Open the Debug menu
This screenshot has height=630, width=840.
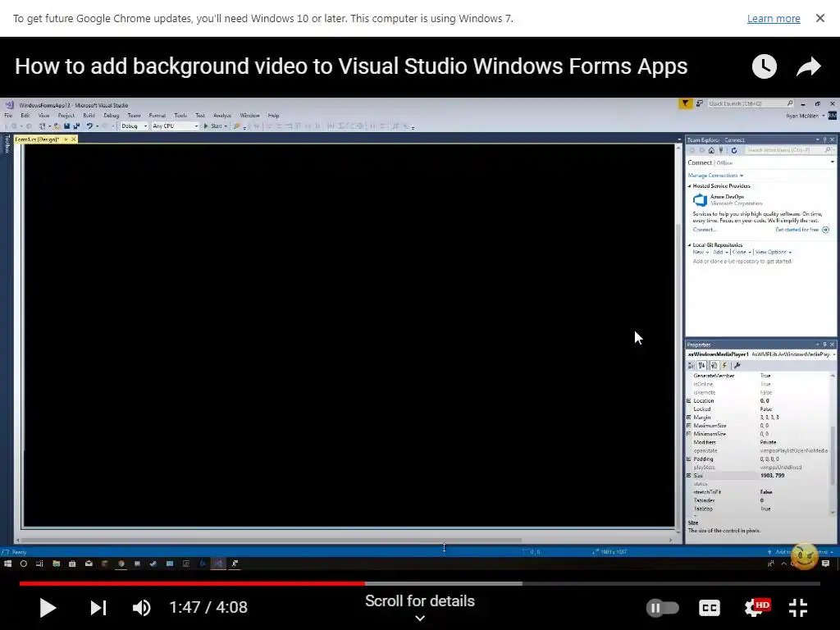click(x=112, y=115)
